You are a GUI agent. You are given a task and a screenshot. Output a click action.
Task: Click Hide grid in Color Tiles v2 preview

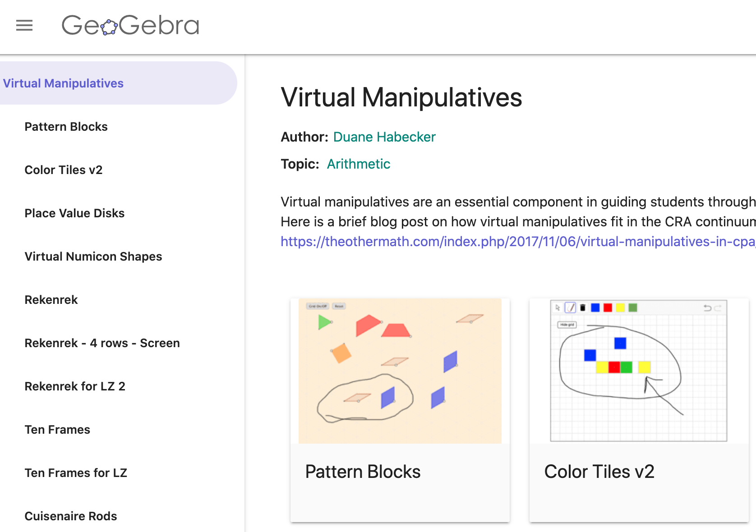tap(567, 325)
